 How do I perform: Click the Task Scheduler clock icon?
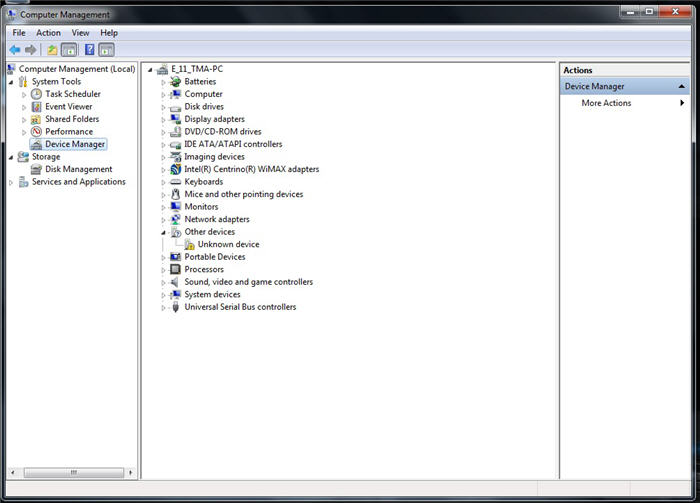click(x=36, y=94)
